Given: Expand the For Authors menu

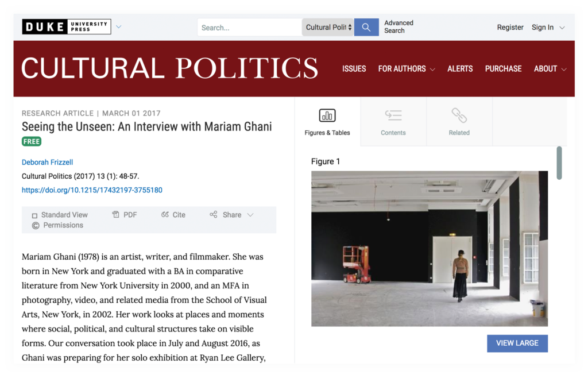Looking at the screenshot, I should point(406,68).
